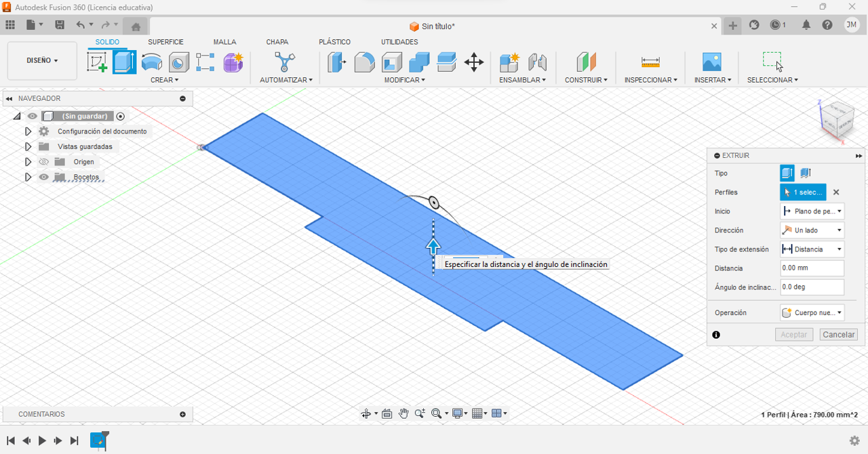This screenshot has width=868, height=454.
Task: Click the window selection icon
Action: pos(772,61)
